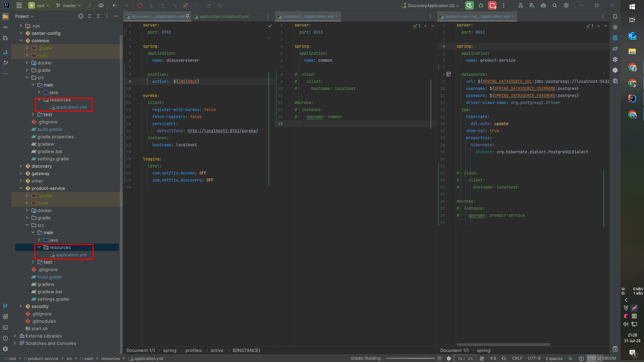Expand all in Project panel

tap(90, 16)
